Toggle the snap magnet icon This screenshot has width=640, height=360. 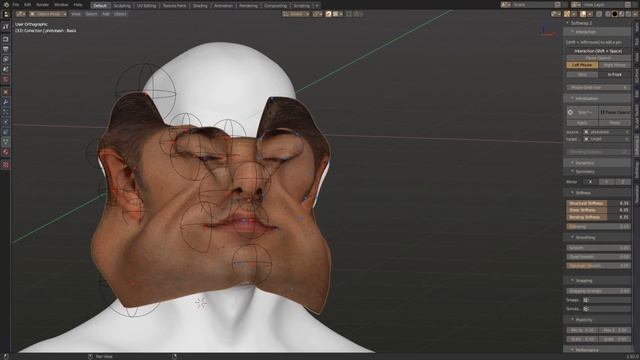click(x=329, y=14)
